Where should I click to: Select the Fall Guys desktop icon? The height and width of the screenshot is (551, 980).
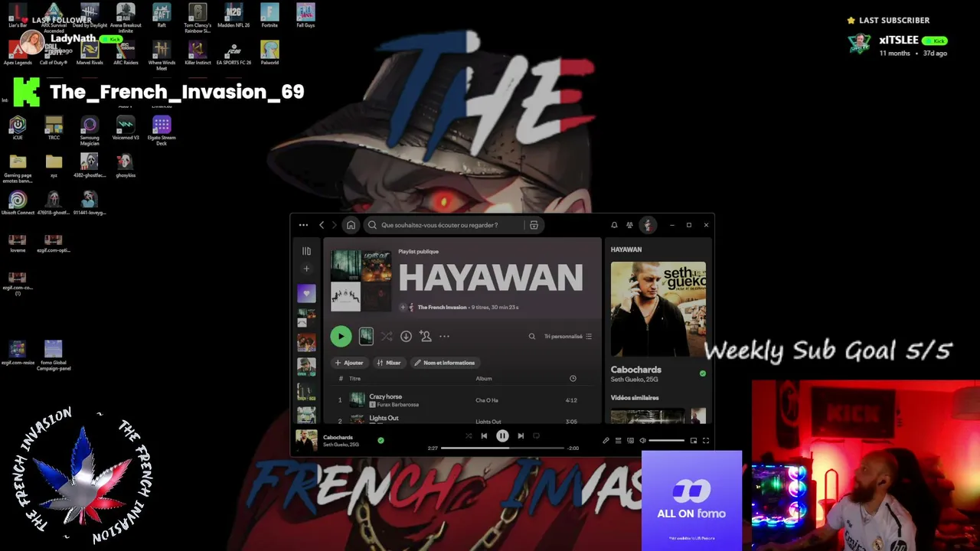(305, 16)
